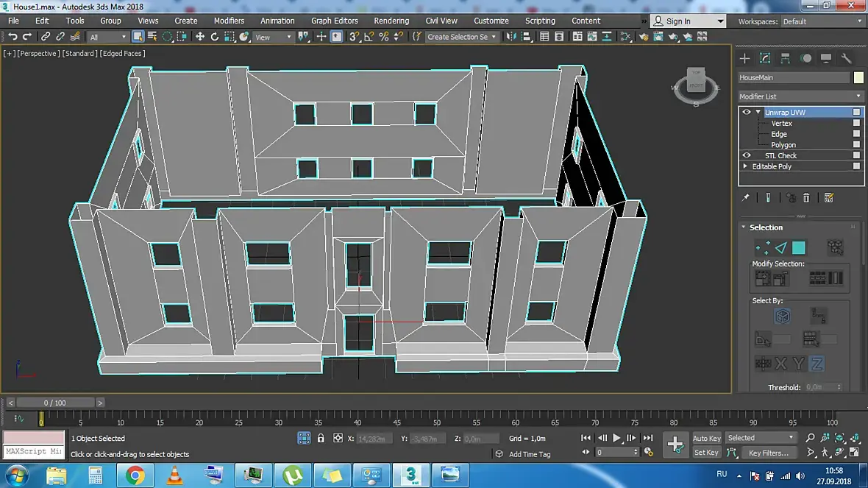868x488 pixels.
Task: Select the Move tool in main toolbar
Action: (199, 37)
